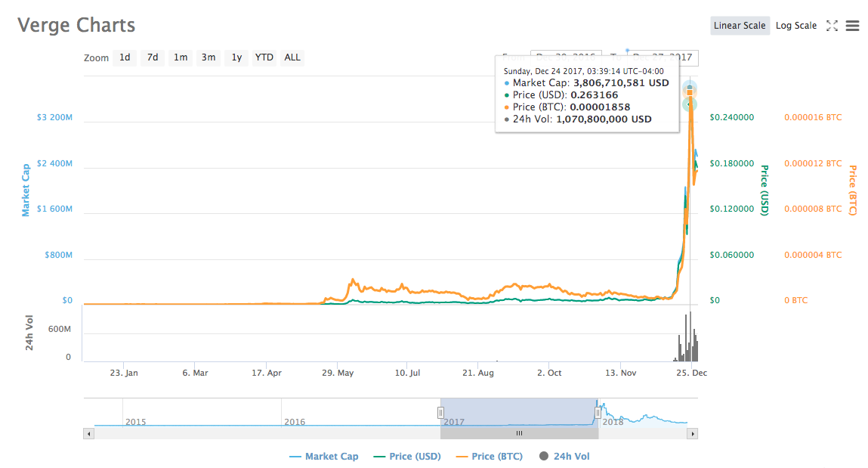
Task: Toggle fullscreen chart view icon
Action: (x=832, y=26)
